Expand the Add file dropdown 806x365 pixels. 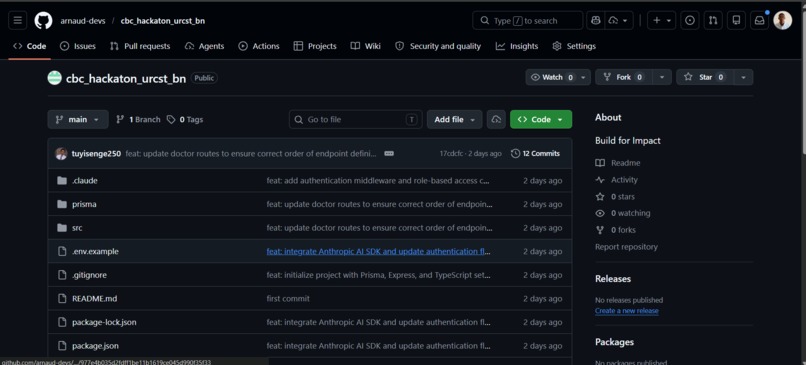[x=454, y=119]
